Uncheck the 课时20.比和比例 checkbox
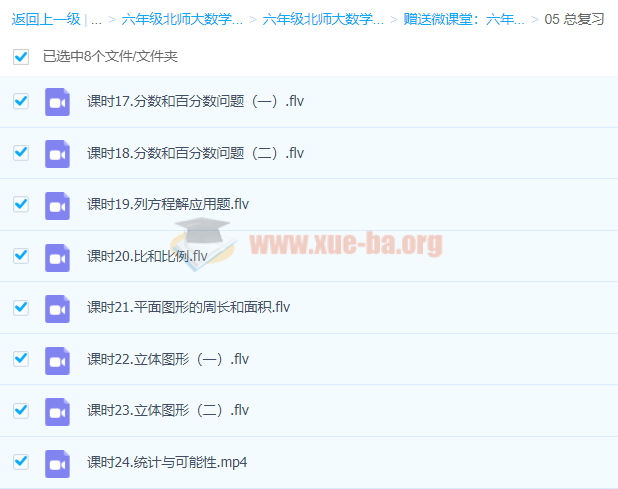618x489 pixels. click(x=21, y=256)
